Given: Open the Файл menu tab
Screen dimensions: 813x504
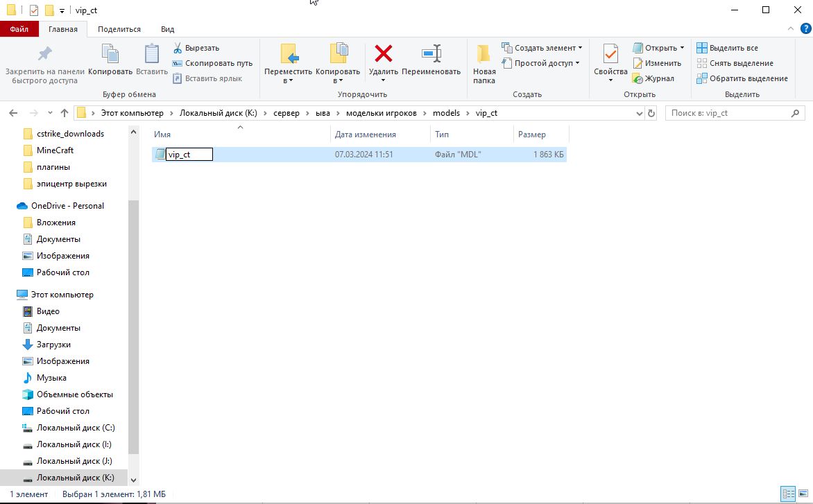Looking at the screenshot, I should 19,29.
